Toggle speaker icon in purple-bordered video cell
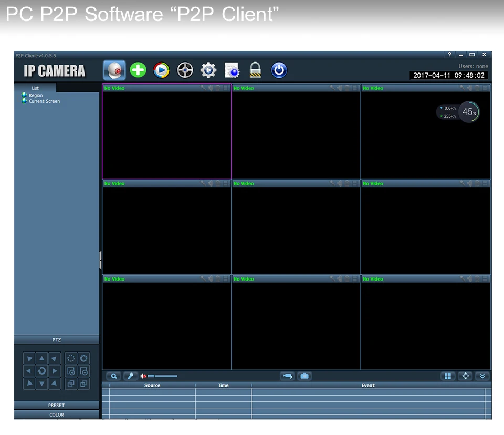This screenshot has height=435, width=504. coord(211,88)
